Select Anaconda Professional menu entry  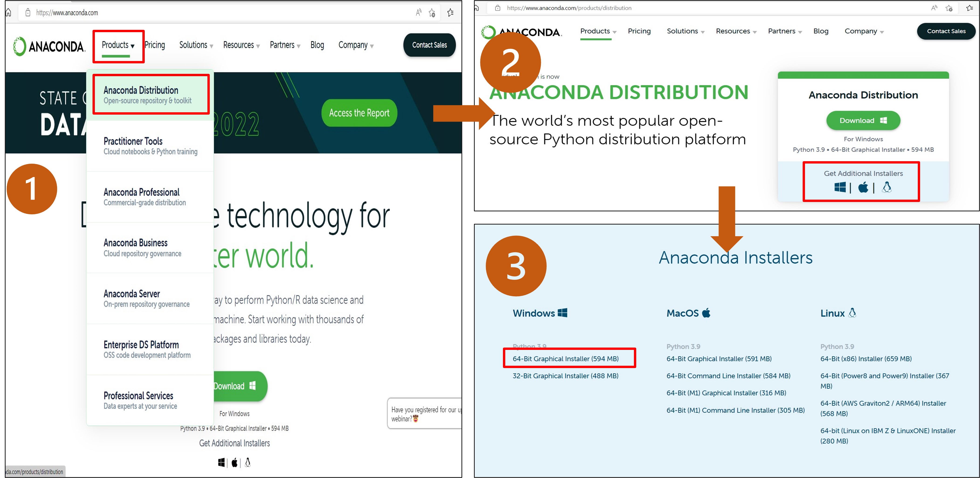pyautogui.click(x=150, y=197)
